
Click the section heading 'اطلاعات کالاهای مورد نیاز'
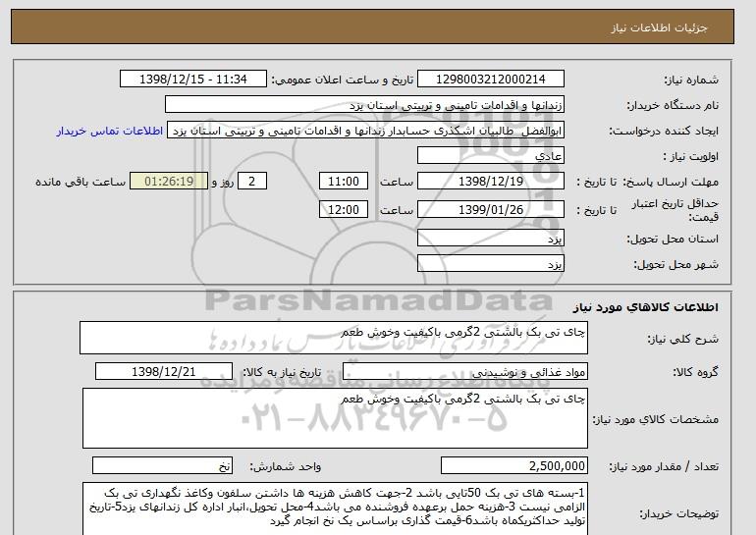pos(645,307)
